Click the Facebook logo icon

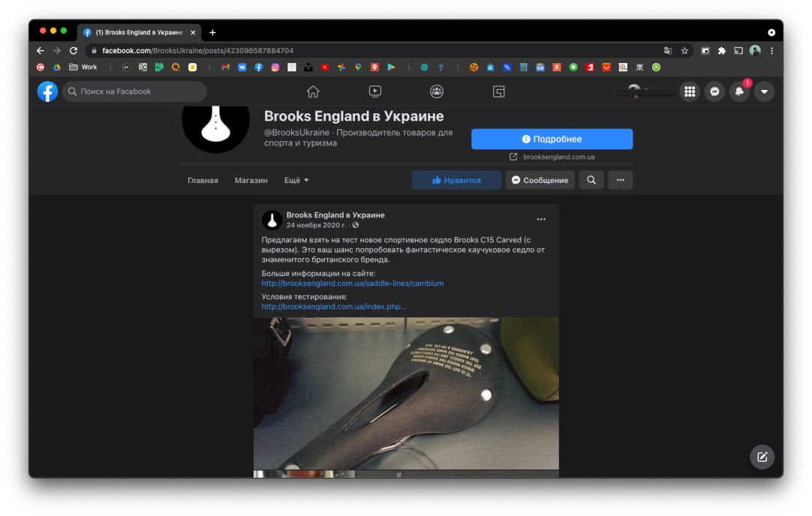coord(47,91)
